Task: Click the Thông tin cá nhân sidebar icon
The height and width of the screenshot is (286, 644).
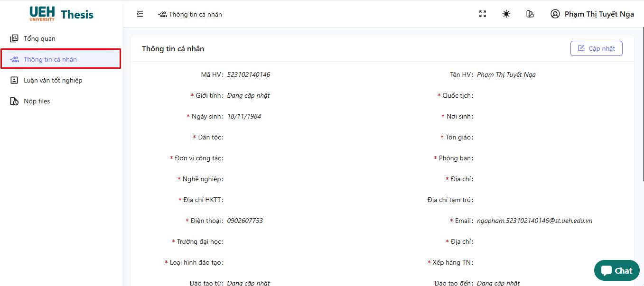Action: point(14,60)
